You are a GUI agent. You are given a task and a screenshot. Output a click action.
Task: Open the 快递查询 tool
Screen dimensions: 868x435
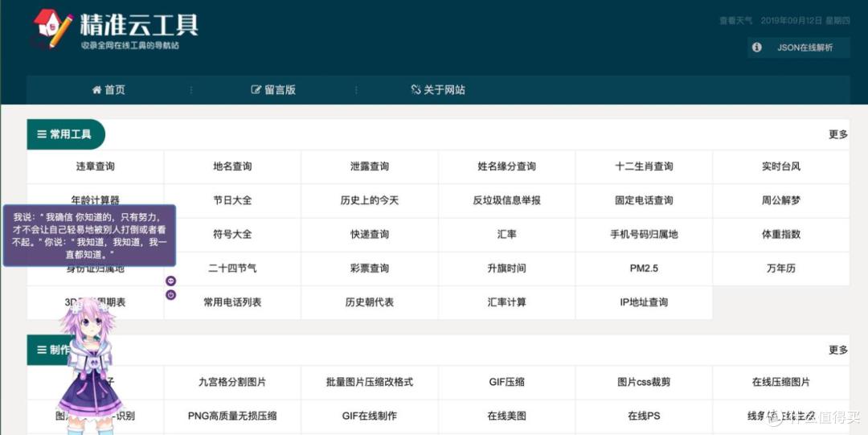click(370, 235)
